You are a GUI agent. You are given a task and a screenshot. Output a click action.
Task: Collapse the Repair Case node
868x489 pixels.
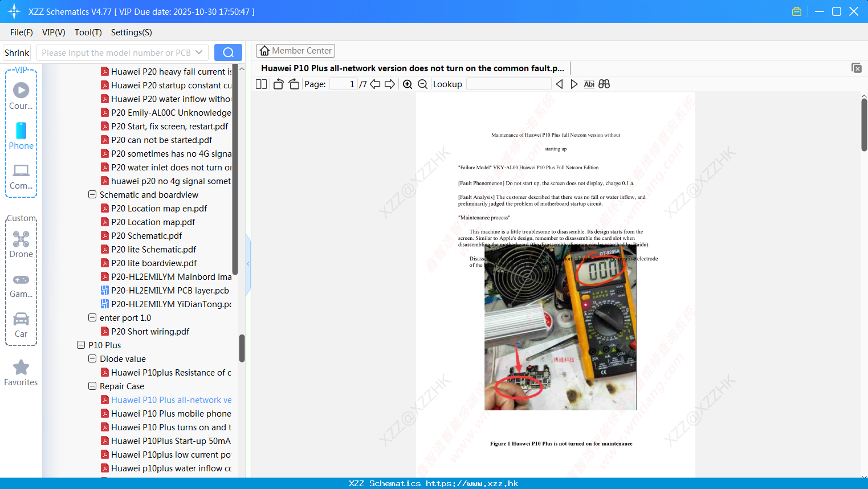coord(92,386)
